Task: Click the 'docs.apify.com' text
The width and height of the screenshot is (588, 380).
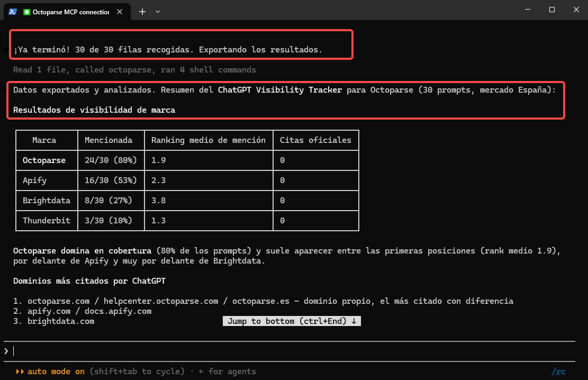Action: point(118,311)
